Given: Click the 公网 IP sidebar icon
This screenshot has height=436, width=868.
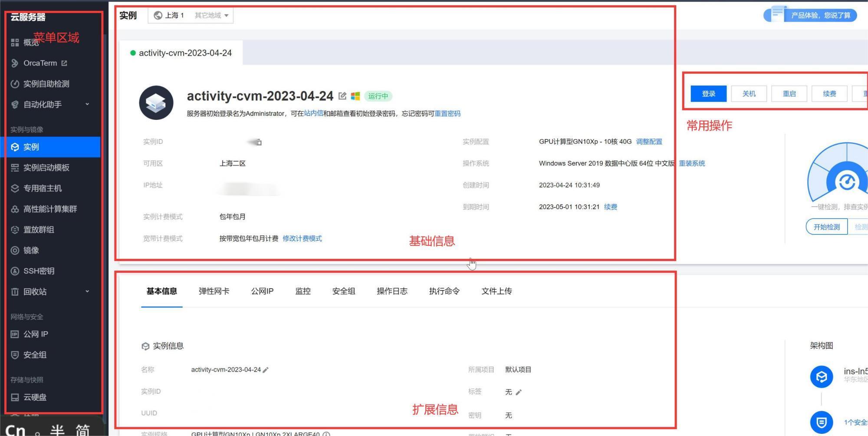Looking at the screenshot, I should (x=15, y=334).
